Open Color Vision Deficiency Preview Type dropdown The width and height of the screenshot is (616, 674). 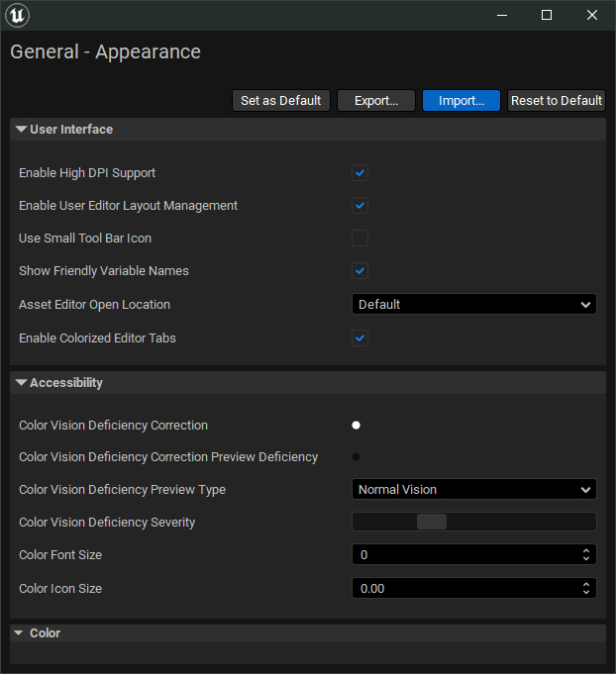(x=473, y=490)
